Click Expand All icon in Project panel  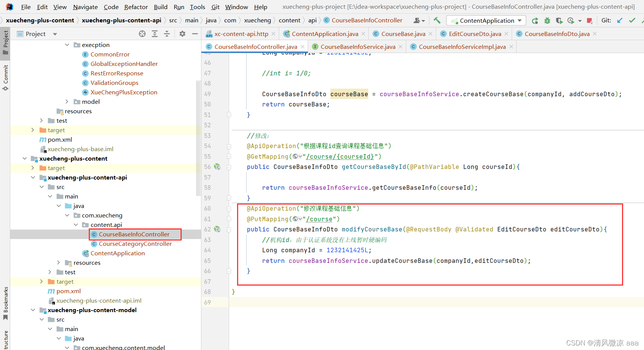pos(155,34)
